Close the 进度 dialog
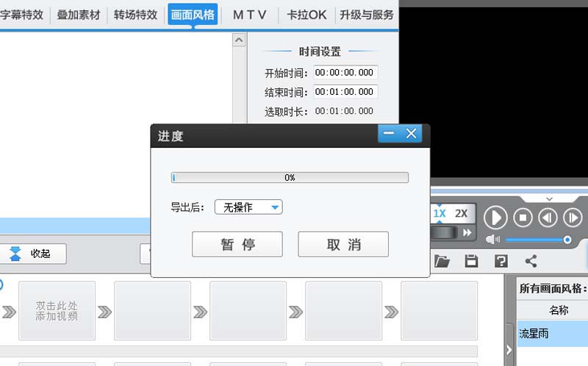Screen dimensions: 588x366 point(411,133)
